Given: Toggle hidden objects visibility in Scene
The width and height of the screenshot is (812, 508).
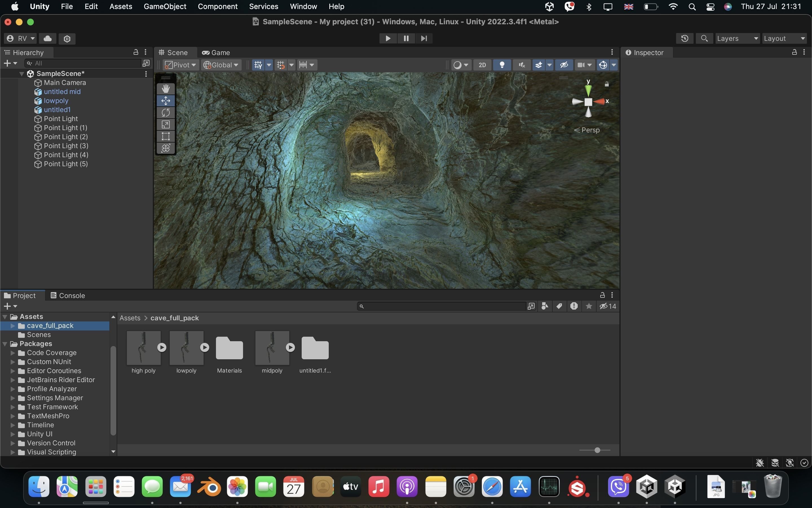Looking at the screenshot, I should [x=564, y=65].
